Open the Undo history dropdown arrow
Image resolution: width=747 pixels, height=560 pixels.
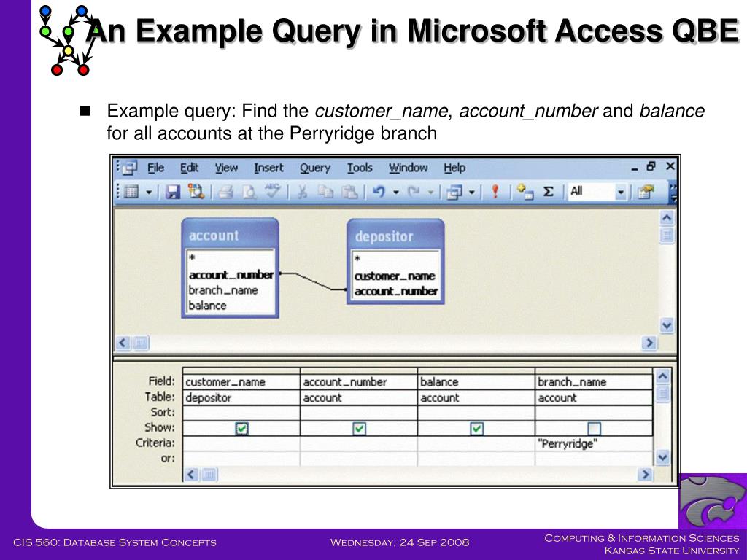(396, 192)
